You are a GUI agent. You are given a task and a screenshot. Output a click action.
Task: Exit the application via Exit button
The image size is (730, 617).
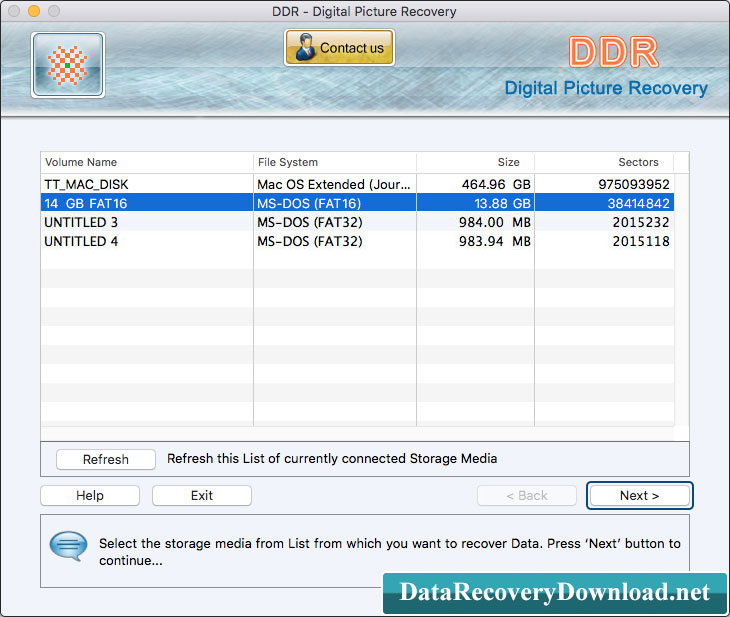click(202, 495)
